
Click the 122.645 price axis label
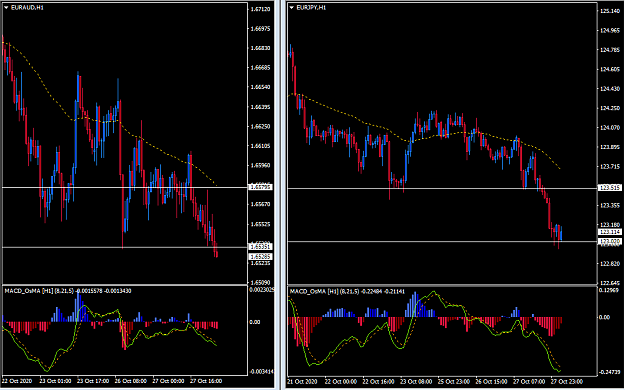[x=610, y=283]
